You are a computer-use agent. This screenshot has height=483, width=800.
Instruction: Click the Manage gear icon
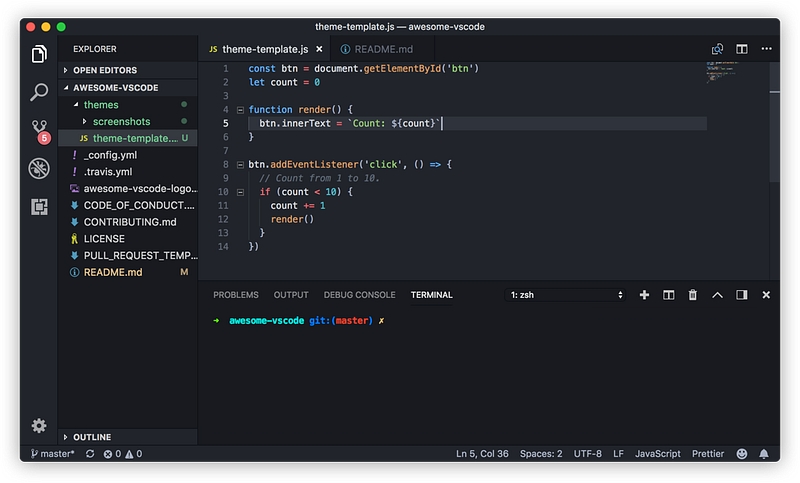[x=39, y=426]
